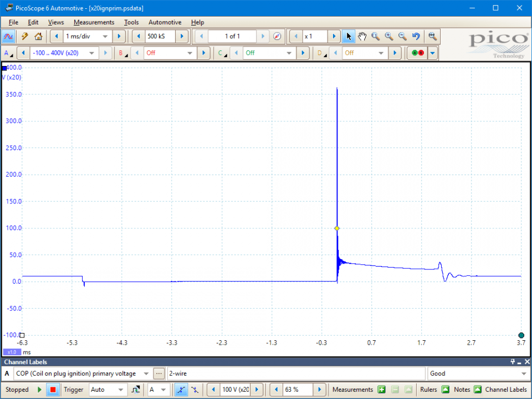Decrease the 500 kS sample count
Screen dimensions: 532x399
[x=139, y=37]
